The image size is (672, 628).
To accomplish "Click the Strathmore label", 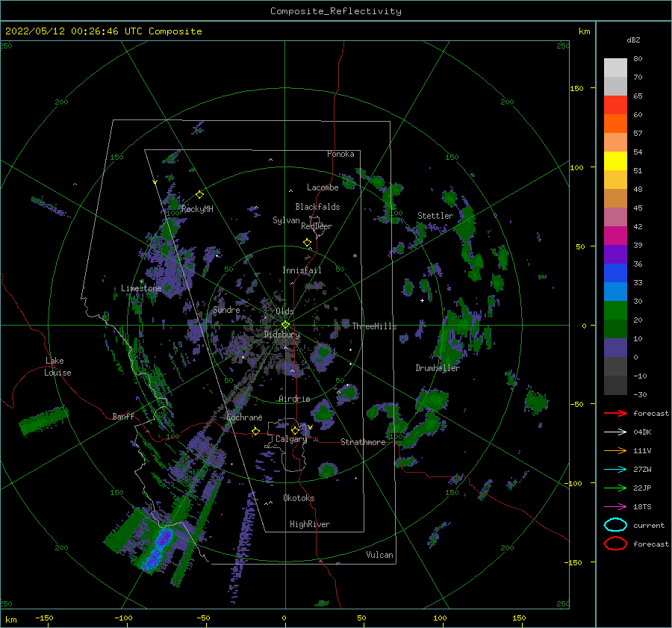I will pos(363,442).
